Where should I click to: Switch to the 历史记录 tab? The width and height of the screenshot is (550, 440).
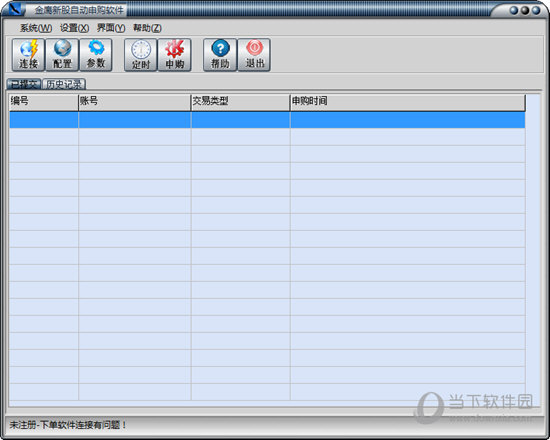(64, 84)
